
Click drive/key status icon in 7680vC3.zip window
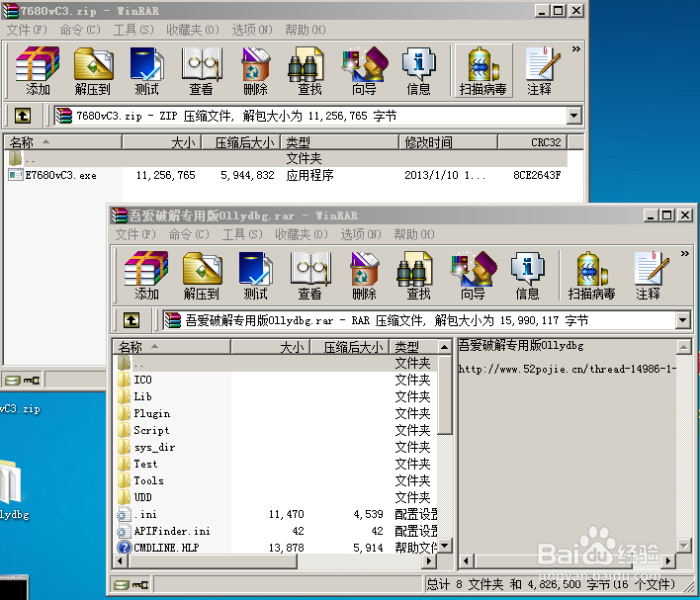coord(23,381)
